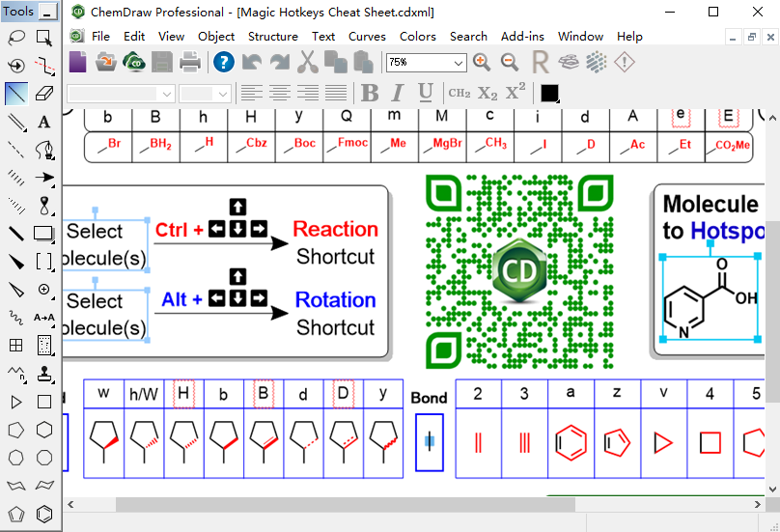The height and width of the screenshot is (532, 780).
Task: Open the Add-ins menu
Action: coord(522,37)
